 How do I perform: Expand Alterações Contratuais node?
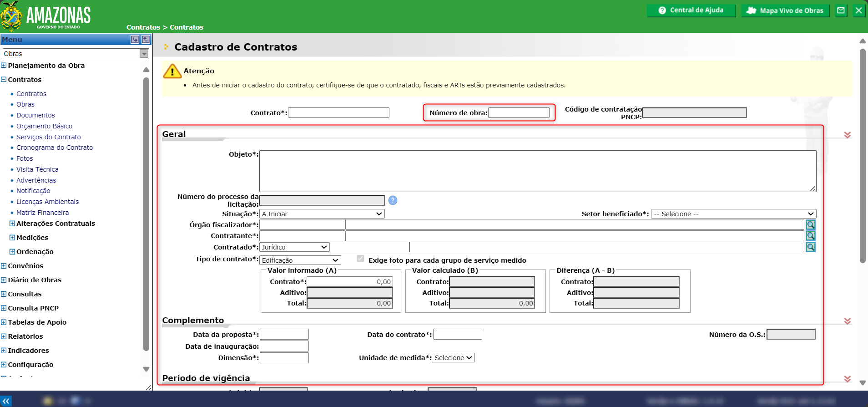click(12, 224)
